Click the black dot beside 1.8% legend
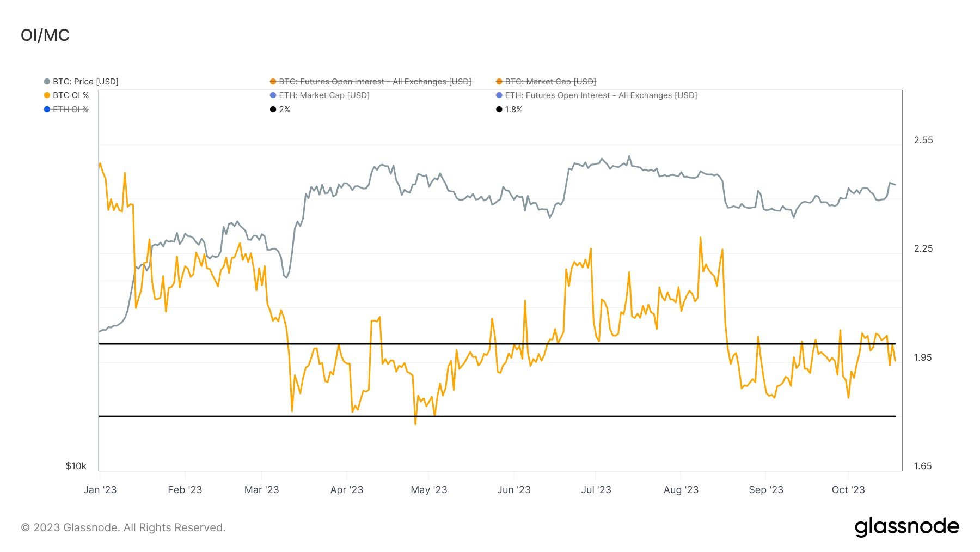 [x=499, y=110]
